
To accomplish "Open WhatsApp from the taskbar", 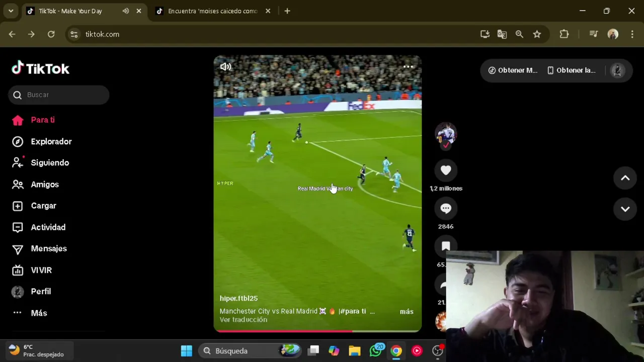I will click(x=375, y=351).
